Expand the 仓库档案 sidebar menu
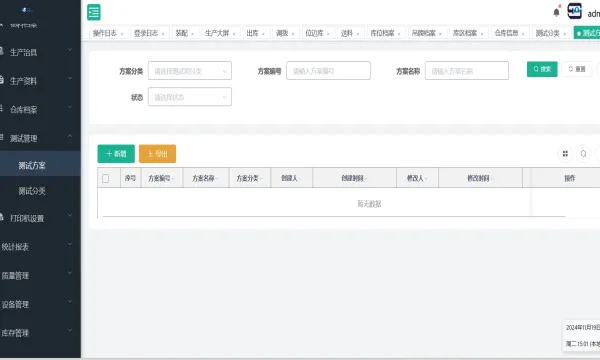Viewport: 600px width, 360px height. [x=40, y=110]
